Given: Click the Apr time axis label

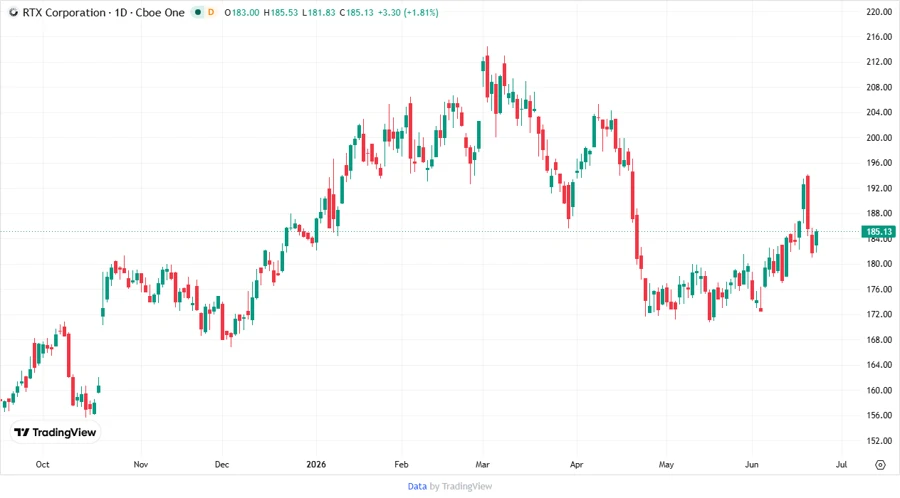Looking at the screenshot, I should (x=576, y=464).
